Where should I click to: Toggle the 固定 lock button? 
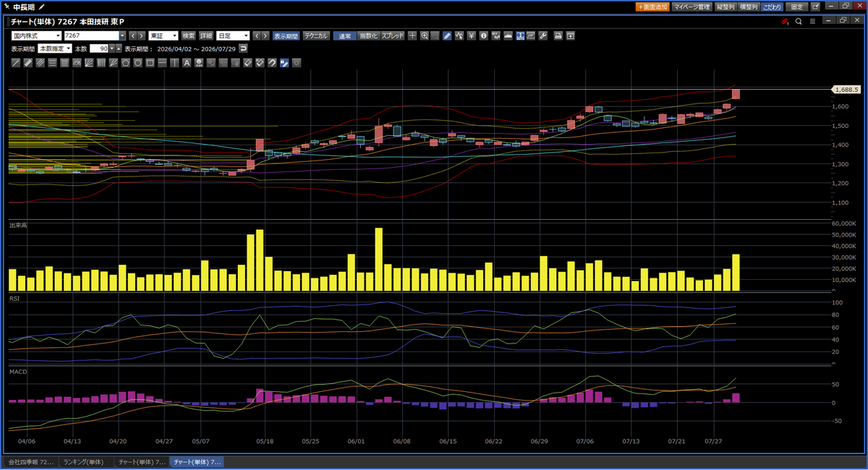(x=796, y=7)
